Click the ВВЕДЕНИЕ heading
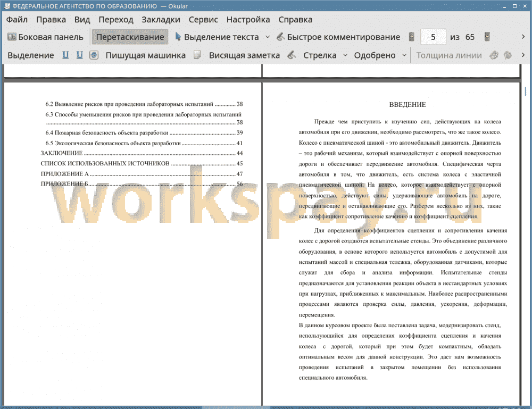 click(407, 104)
